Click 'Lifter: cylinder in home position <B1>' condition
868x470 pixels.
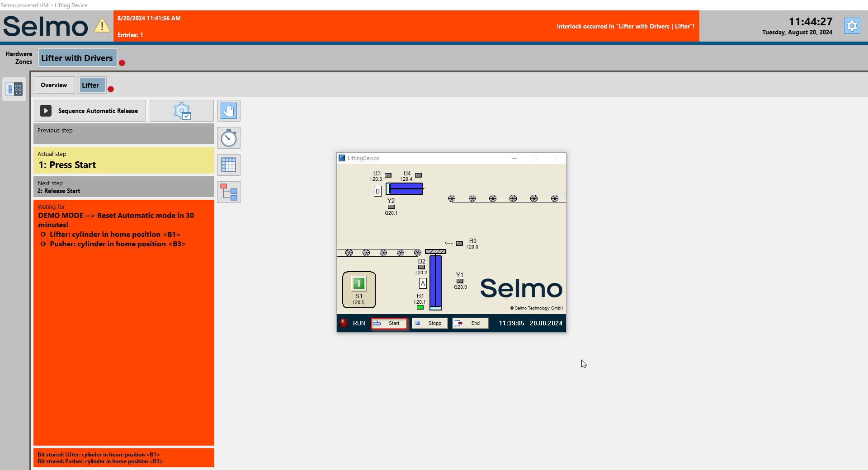click(x=115, y=234)
